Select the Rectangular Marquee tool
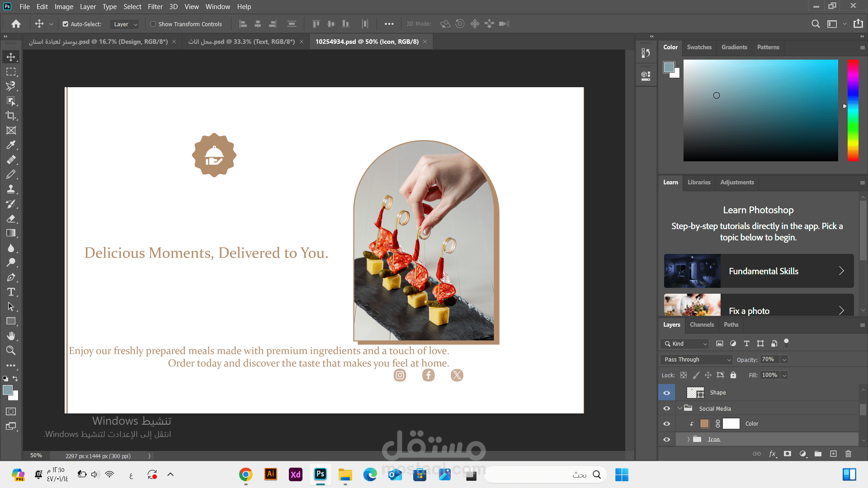 click(11, 71)
